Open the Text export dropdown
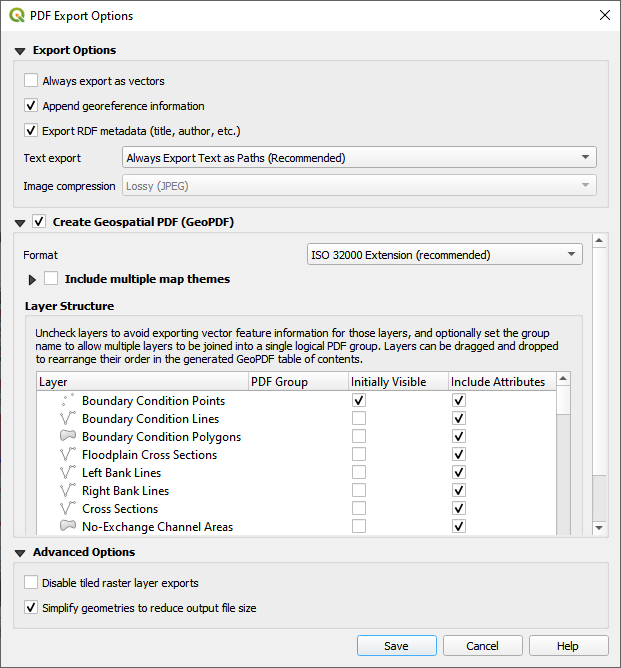Screen dimensions: 621x668 [358, 158]
